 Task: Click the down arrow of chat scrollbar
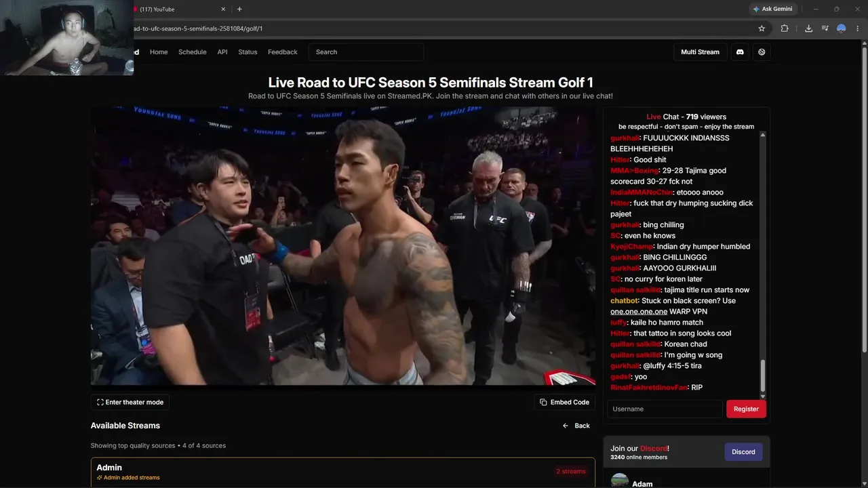763,396
